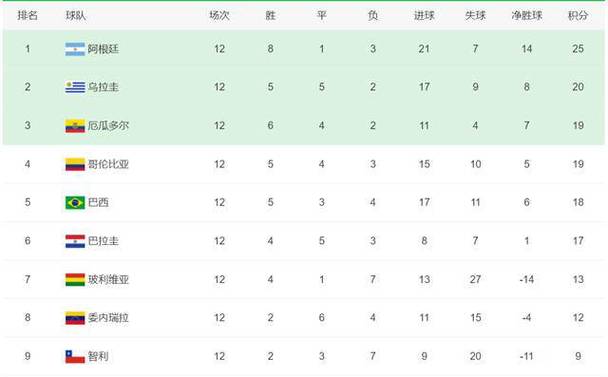
Task: Open the 巴西 team link
Action: tap(98, 202)
